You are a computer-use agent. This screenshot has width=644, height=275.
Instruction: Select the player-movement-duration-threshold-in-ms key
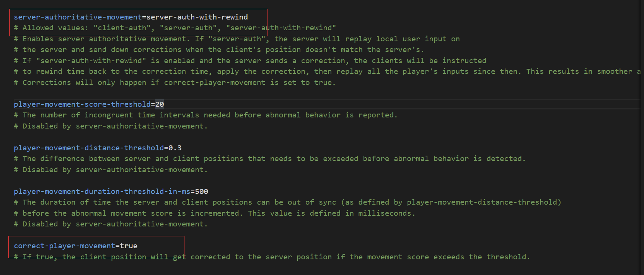click(102, 192)
